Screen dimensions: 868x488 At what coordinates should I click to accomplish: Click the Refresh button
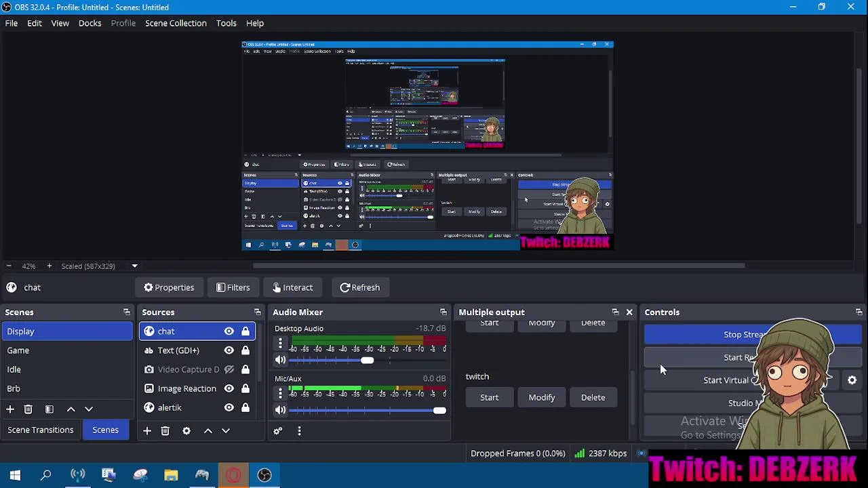coord(360,287)
